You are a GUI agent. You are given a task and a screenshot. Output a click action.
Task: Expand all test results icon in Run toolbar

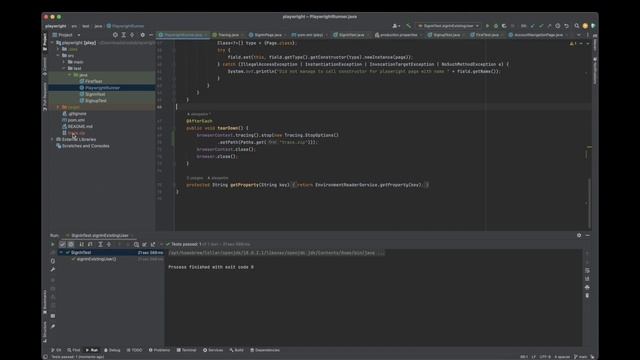tap(100, 244)
